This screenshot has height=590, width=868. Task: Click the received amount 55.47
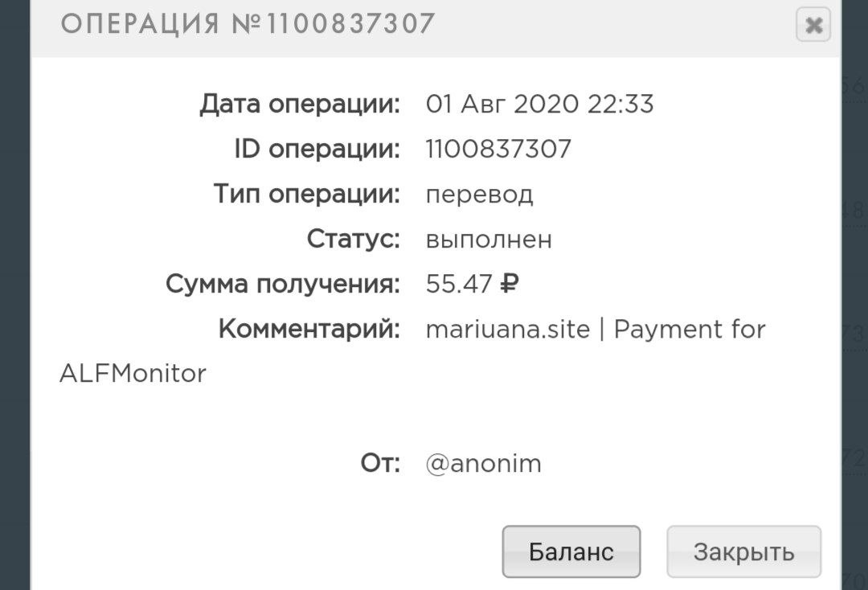coord(458,284)
